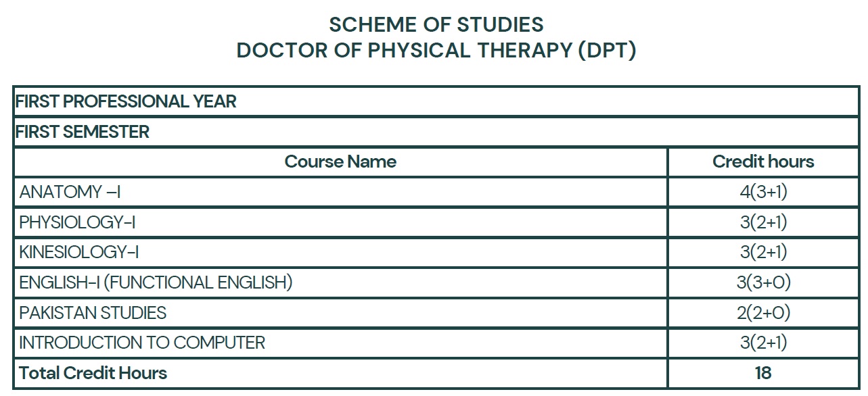Click the Course Name column header
Viewport: 868px width, 396px height.
pos(340,162)
